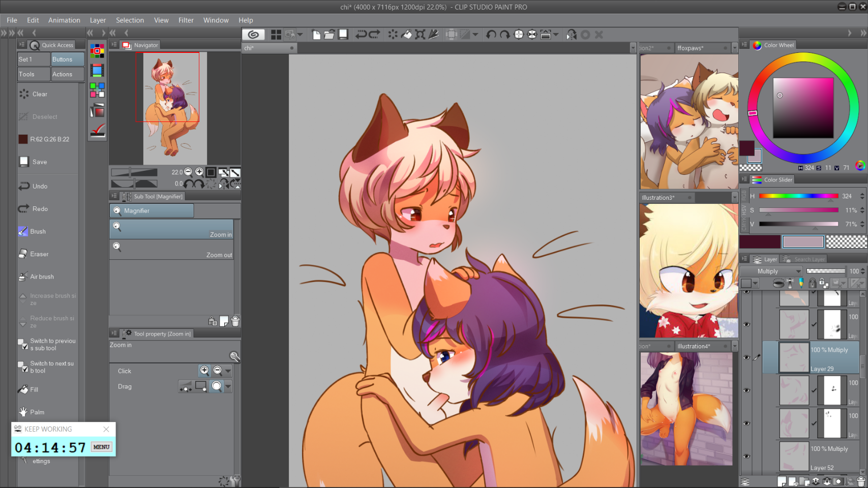Click the grid layout icon in command bar
Screen dimensions: 868x488
click(276, 34)
